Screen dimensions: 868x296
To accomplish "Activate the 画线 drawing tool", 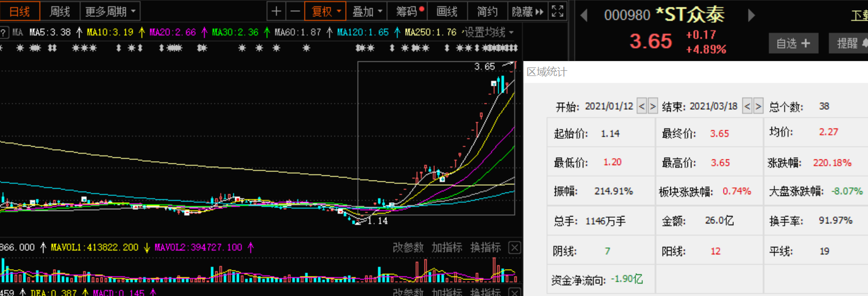I will click(447, 11).
